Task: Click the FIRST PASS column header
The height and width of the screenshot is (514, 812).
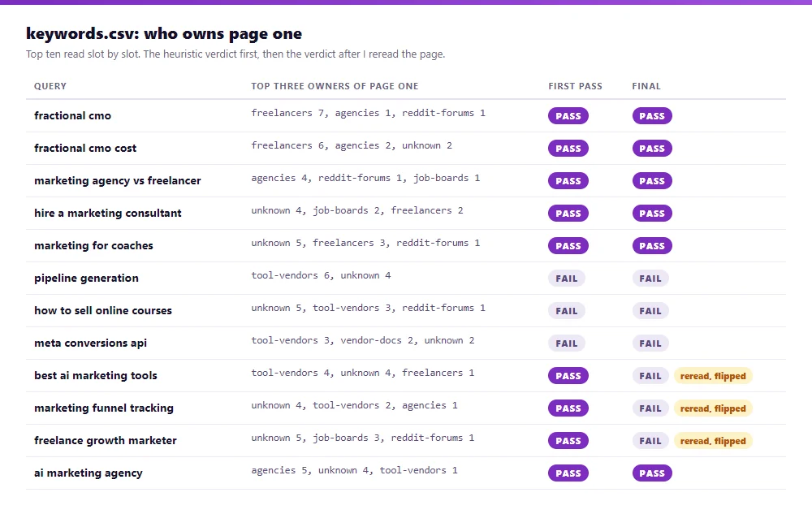Action: [x=576, y=86]
